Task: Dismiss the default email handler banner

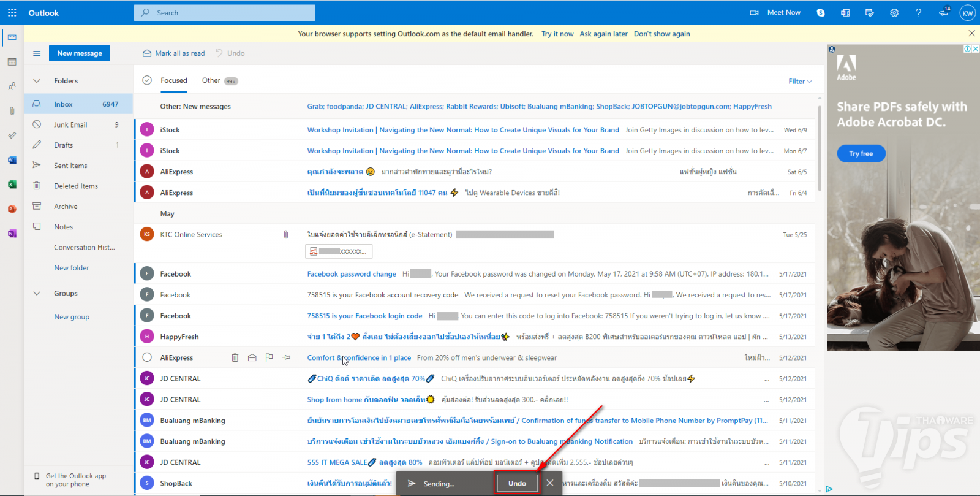Action: [971, 33]
